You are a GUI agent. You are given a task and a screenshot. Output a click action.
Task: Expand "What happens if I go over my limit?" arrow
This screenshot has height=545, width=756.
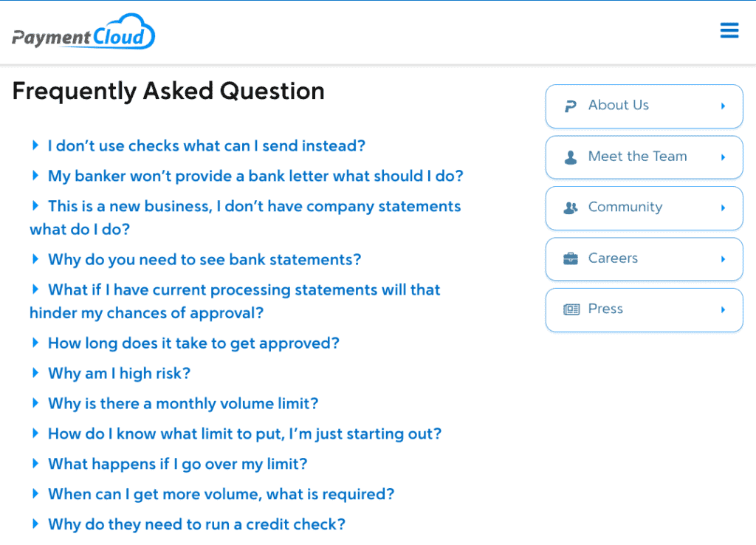(35, 464)
